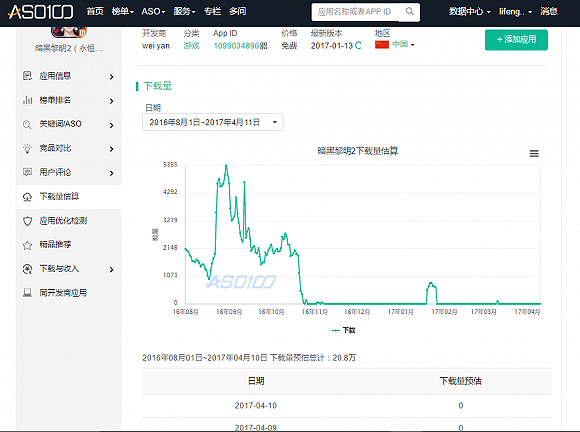Click the 添加应用 button
This screenshot has width=580, height=432.
coord(516,39)
